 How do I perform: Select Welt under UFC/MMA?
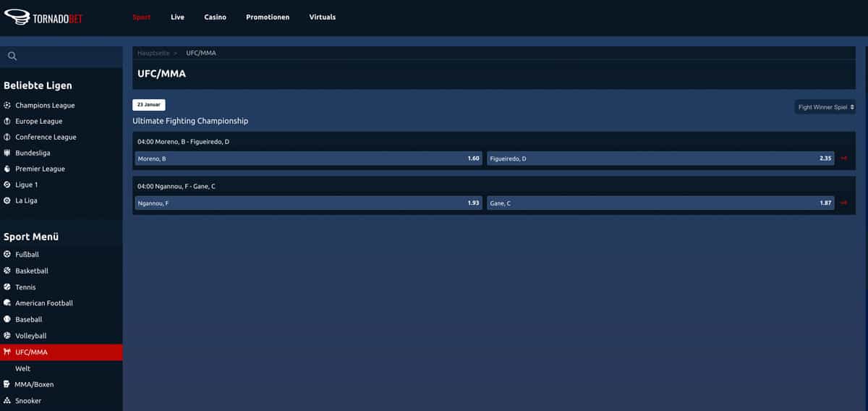tap(22, 368)
